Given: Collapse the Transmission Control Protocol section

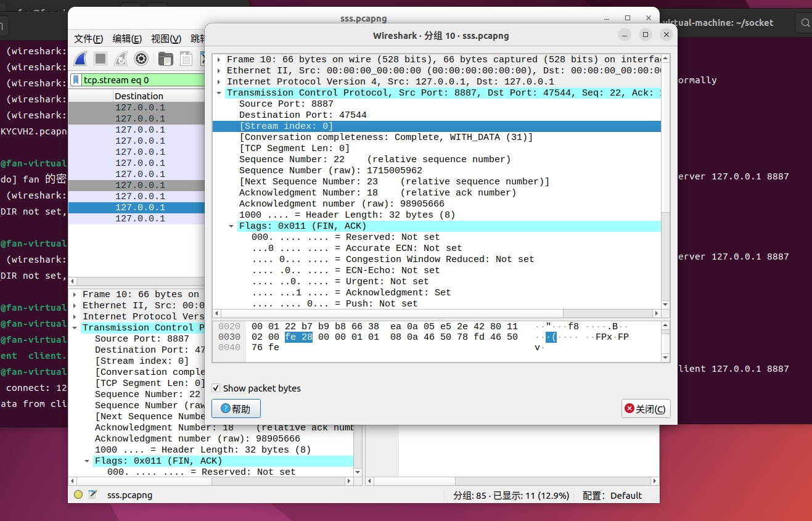Looking at the screenshot, I should click(219, 92).
